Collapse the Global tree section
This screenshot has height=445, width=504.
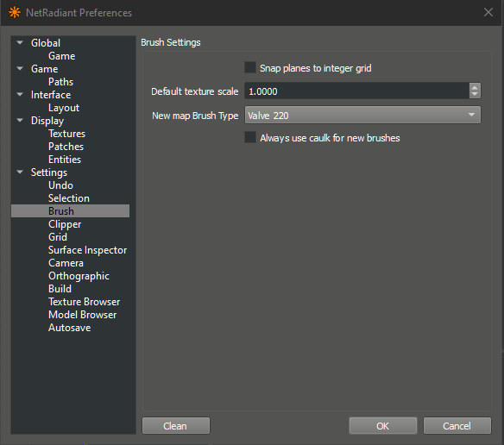pos(20,43)
